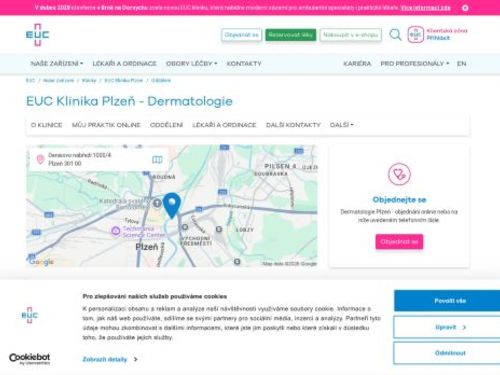The width and height of the screenshot is (500, 375).
Task: Click 'LOBZY' district label on map
Action: (245, 230)
